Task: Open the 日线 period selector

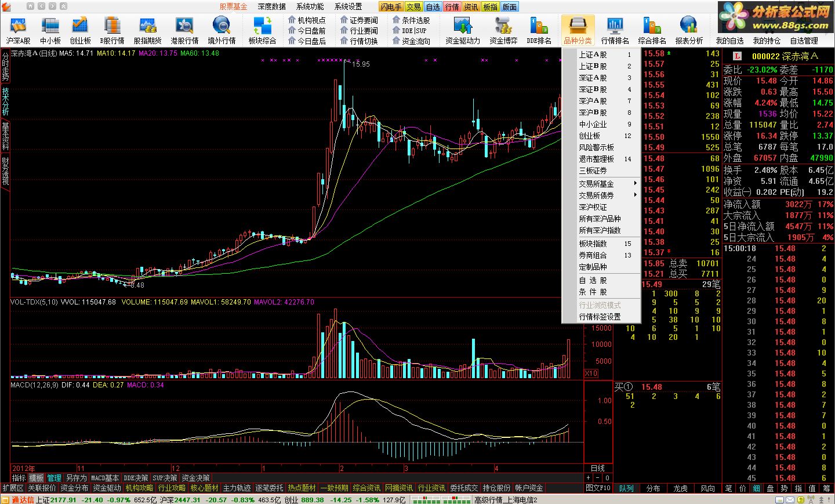Action: pos(597,468)
